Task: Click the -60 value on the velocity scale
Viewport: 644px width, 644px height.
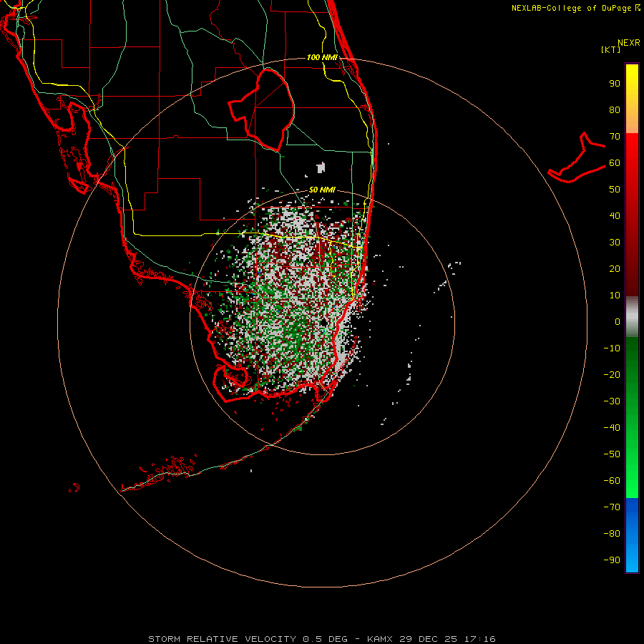Action: click(612, 481)
